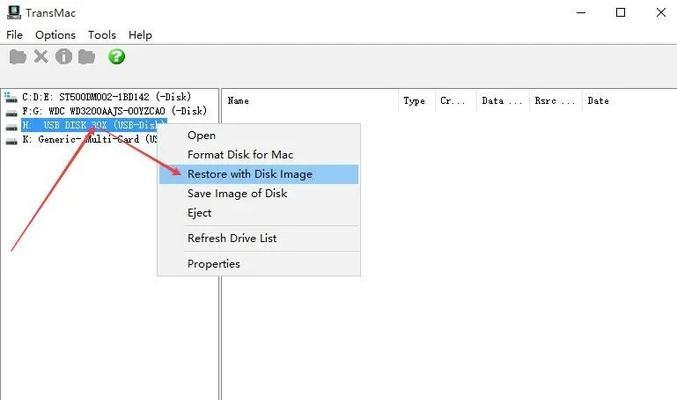Choose Save Image of Disk
The image size is (677, 400).
(259, 194)
